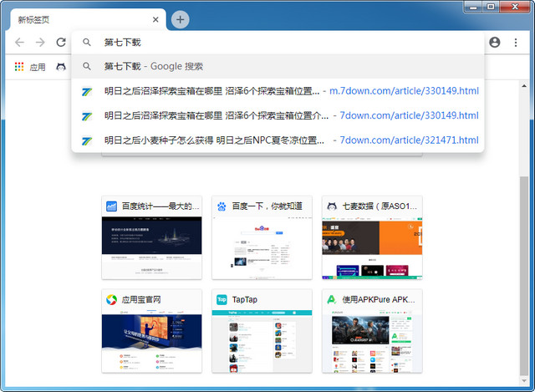The height and width of the screenshot is (392, 535).
Task: Reload the page with refresh icon
Action: 61,43
